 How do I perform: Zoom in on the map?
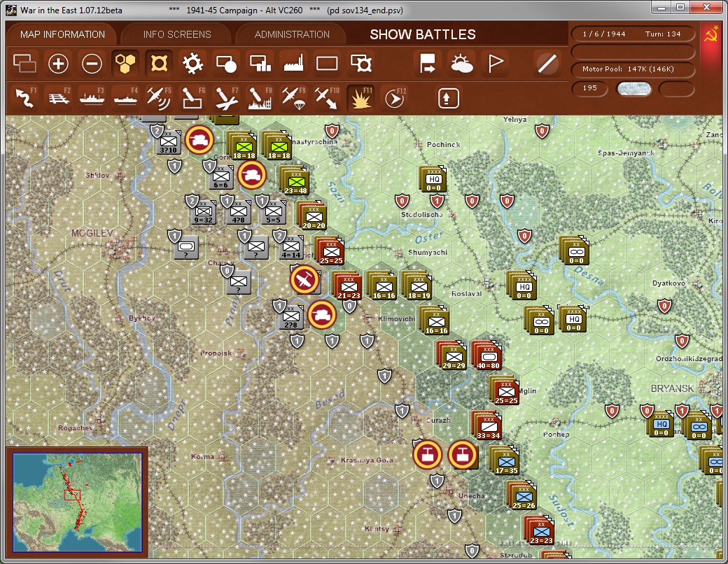[57, 63]
